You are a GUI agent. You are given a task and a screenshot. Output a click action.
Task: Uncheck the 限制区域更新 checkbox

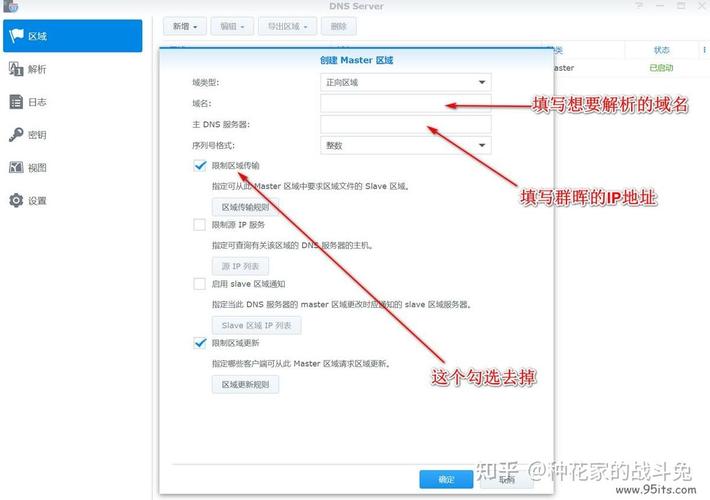(200, 343)
